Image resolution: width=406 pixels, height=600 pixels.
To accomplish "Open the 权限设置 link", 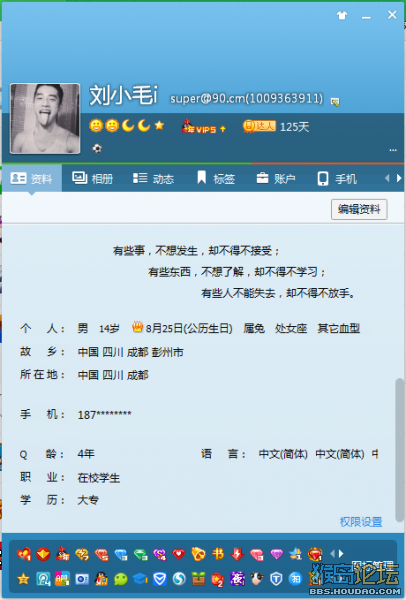I will coord(361,522).
